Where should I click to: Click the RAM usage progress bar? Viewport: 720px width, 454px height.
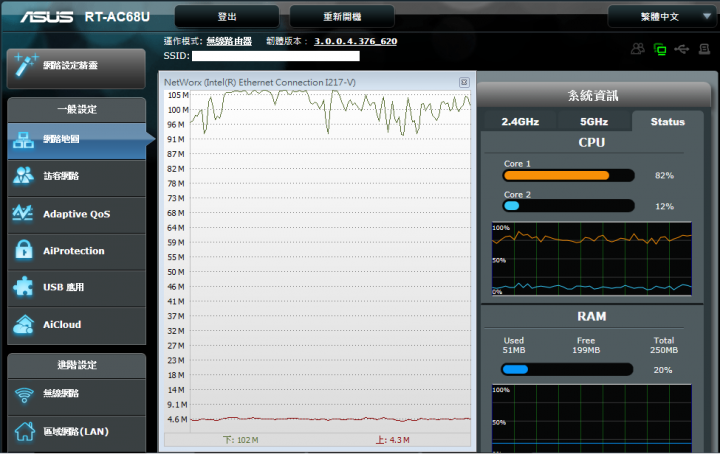click(x=567, y=370)
